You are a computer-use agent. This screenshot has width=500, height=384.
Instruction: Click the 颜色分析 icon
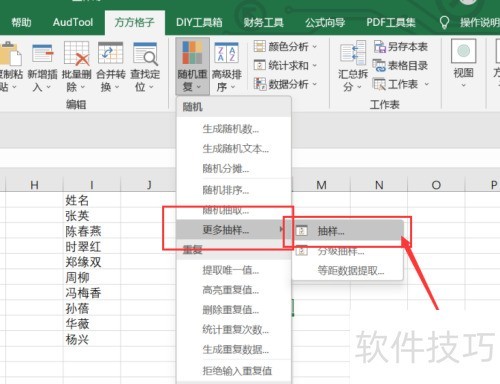tap(260, 46)
